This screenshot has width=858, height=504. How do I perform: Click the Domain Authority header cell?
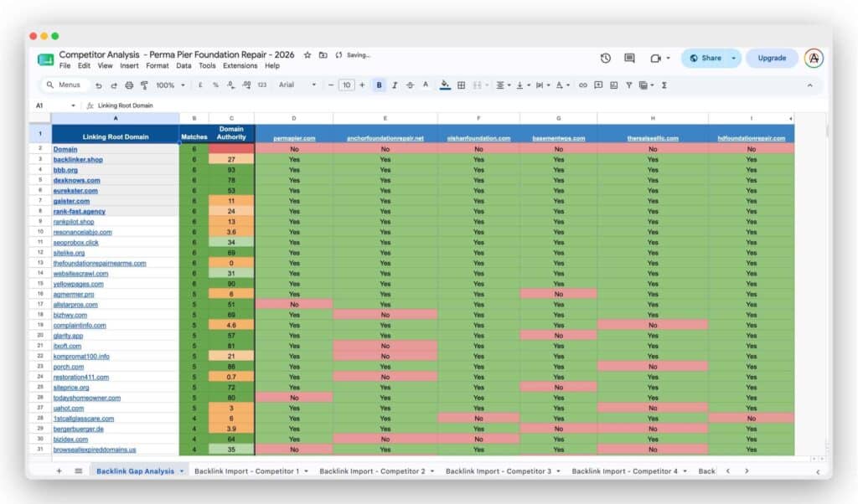pyautogui.click(x=231, y=133)
